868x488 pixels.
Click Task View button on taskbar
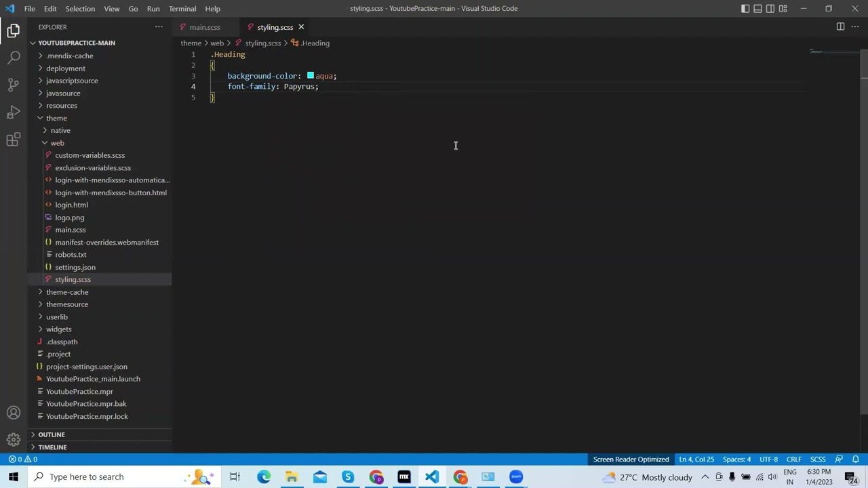[x=235, y=476]
